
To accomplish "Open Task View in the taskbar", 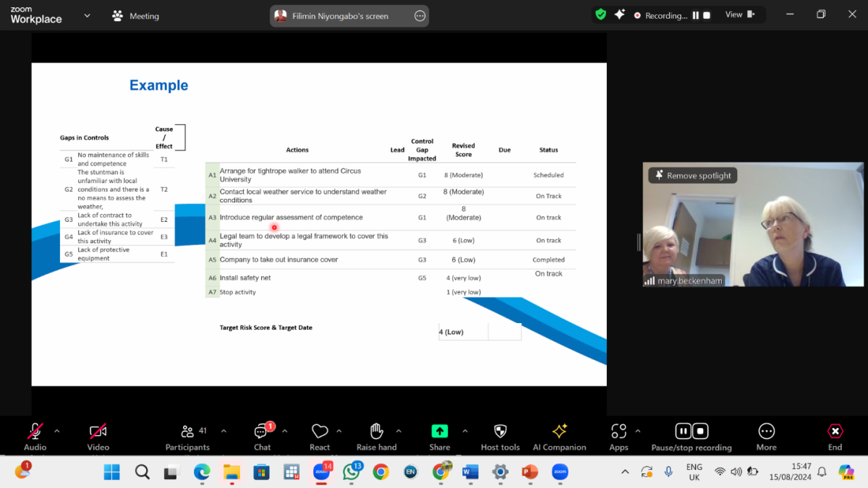I will click(x=171, y=472).
